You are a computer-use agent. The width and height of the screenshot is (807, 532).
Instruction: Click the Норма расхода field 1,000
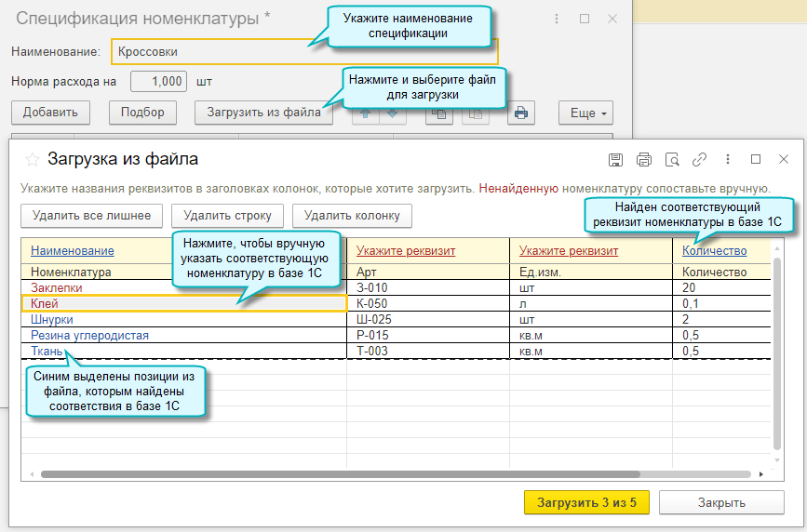tap(158, 81)
